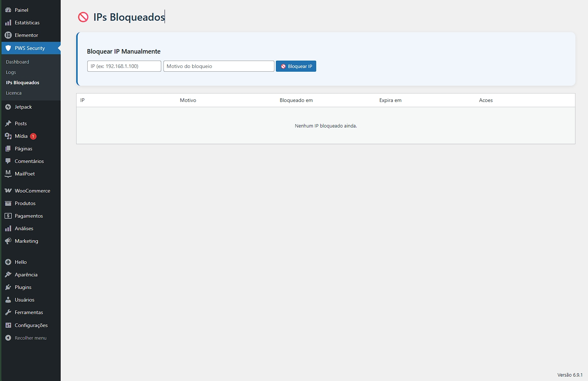Viewport: 588px width, 381px height.
Task: Collapse sidebar with Recolher menu
Action: click(x=30, y=338)
